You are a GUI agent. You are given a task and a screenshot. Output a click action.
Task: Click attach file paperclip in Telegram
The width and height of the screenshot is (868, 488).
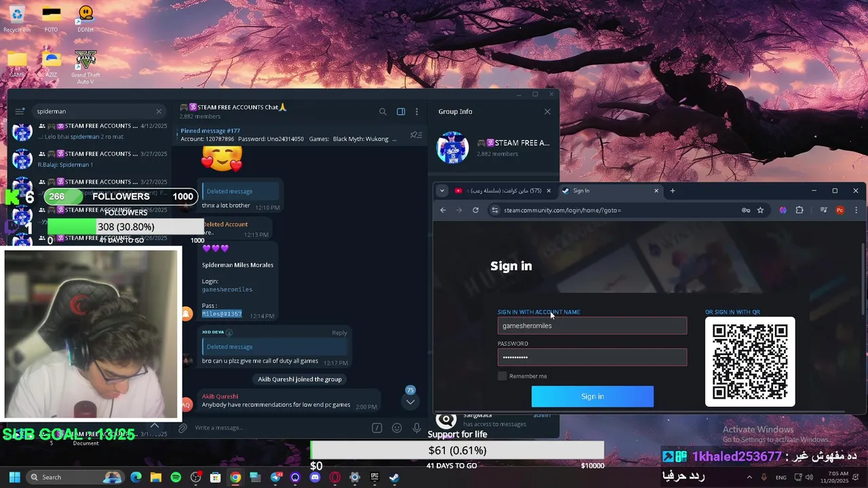point(182,428)
